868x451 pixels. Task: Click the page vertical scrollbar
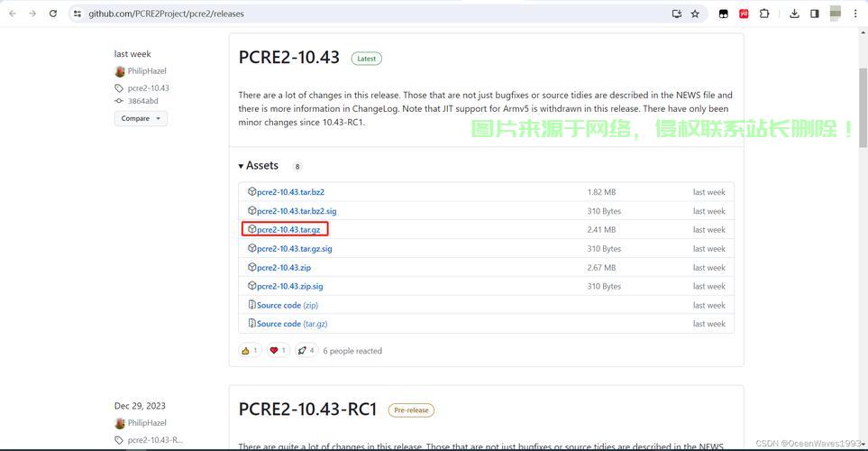click(863, 107)
